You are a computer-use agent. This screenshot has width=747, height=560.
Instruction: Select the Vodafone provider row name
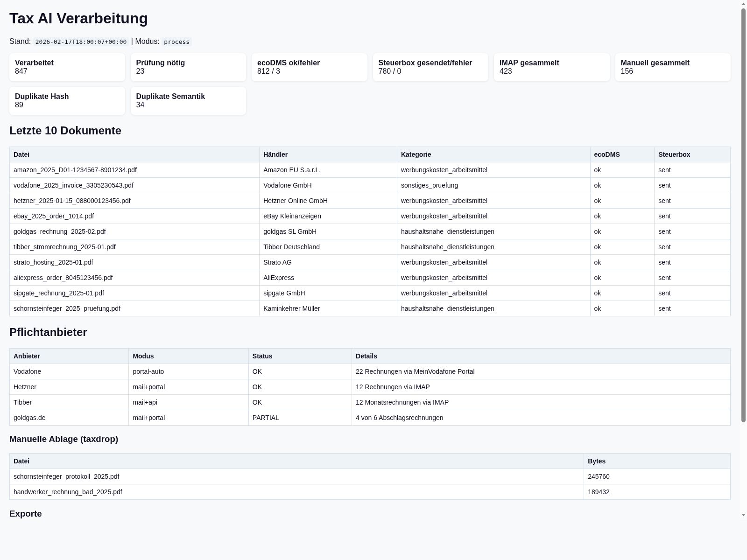coord(27,371)
